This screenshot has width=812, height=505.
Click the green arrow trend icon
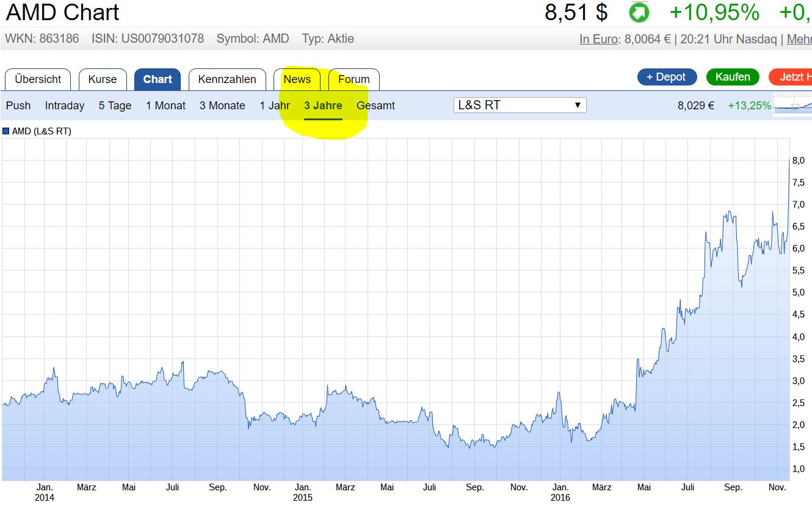pos(639,12)
